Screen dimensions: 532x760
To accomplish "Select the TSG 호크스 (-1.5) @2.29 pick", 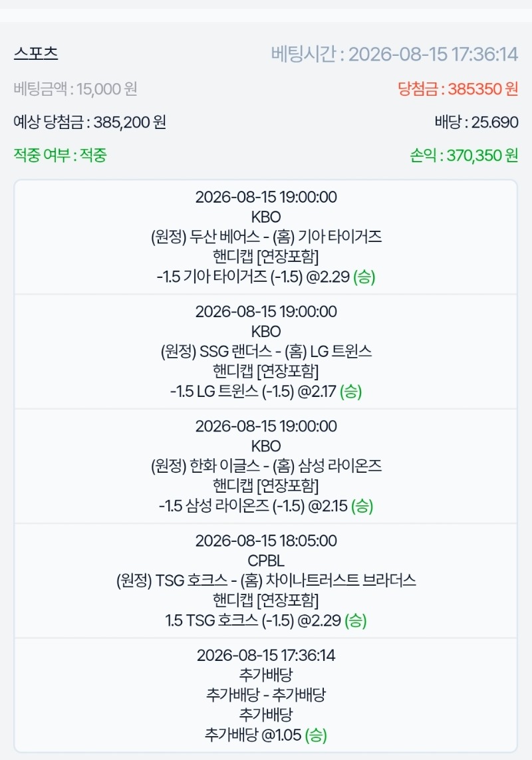I will pyautogui.click(x=266, y=620).
